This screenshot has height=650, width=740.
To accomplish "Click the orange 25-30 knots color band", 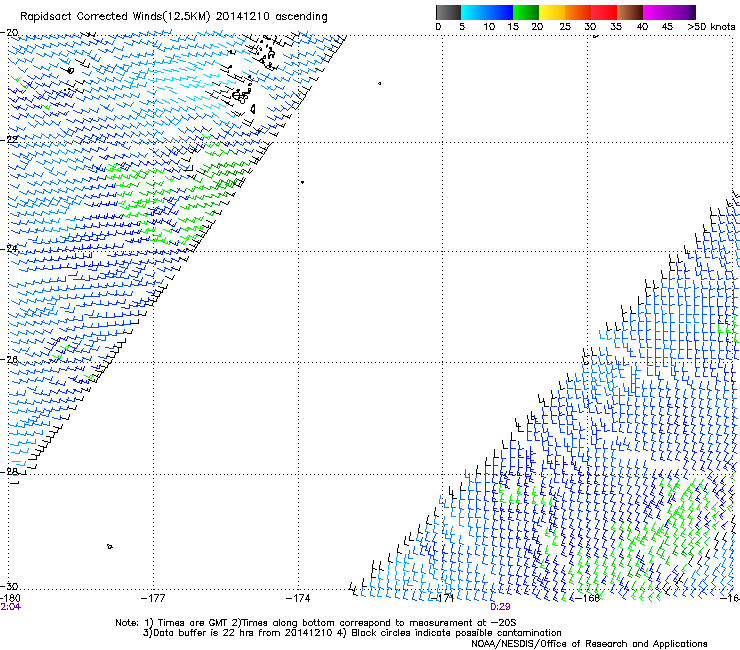I will click(578, 12).
